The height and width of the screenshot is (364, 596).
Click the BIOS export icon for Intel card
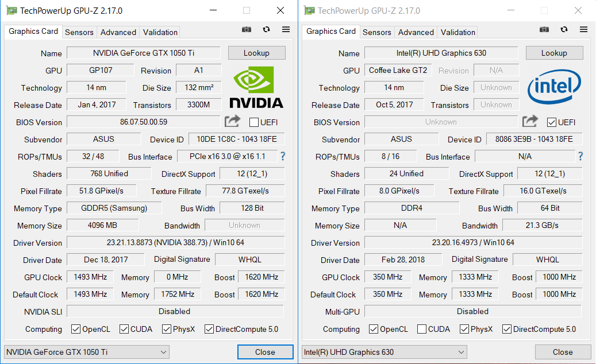pos(530,122)
